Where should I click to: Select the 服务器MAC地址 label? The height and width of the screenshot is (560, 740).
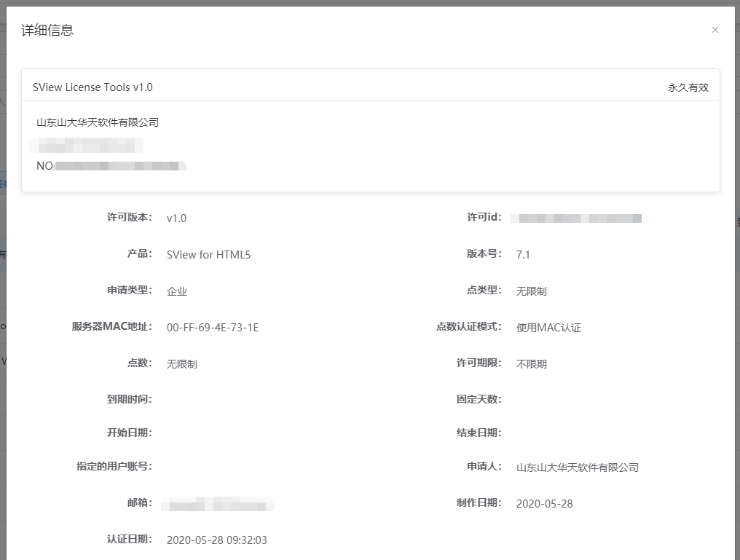click(x=112, y=326)
